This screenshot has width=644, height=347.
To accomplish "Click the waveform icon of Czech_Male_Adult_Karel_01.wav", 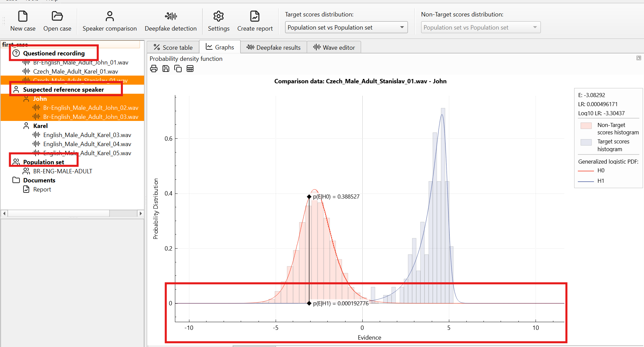I will (26, 71).
